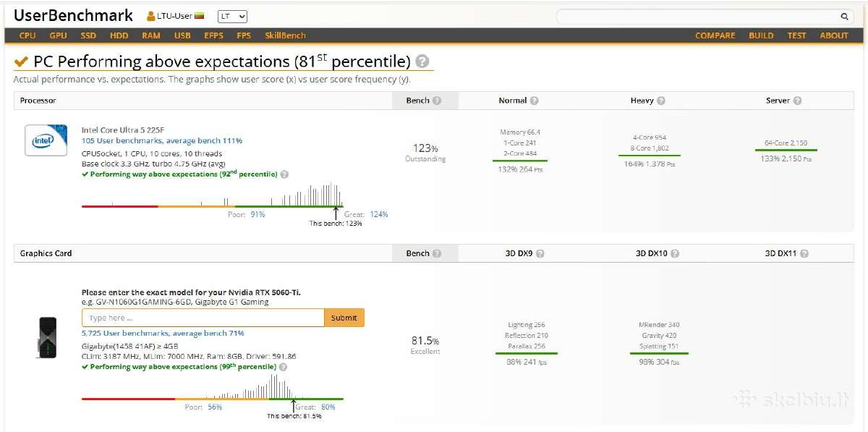This screenshot has width=868, height=432.
Task: Click the Lighting 256 value
Action: (526, 325)
